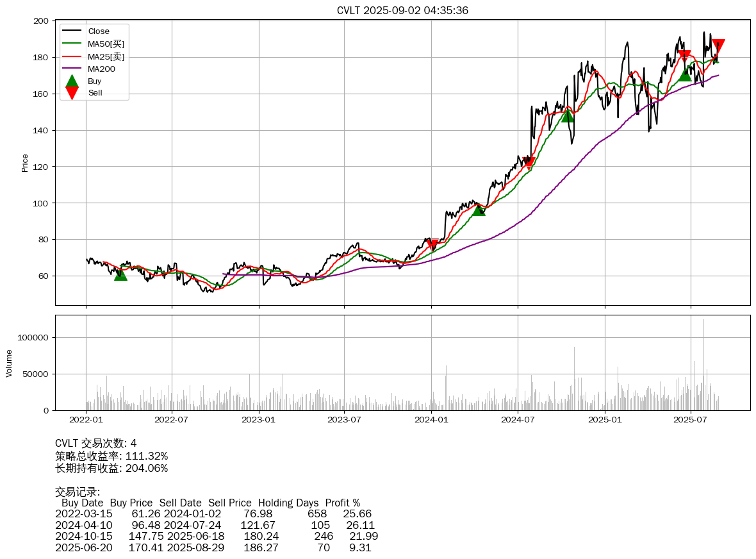Click the 2024-01 x-axis tick label
The width and height of the screenshot is (756, 559).
pos(431,420)
